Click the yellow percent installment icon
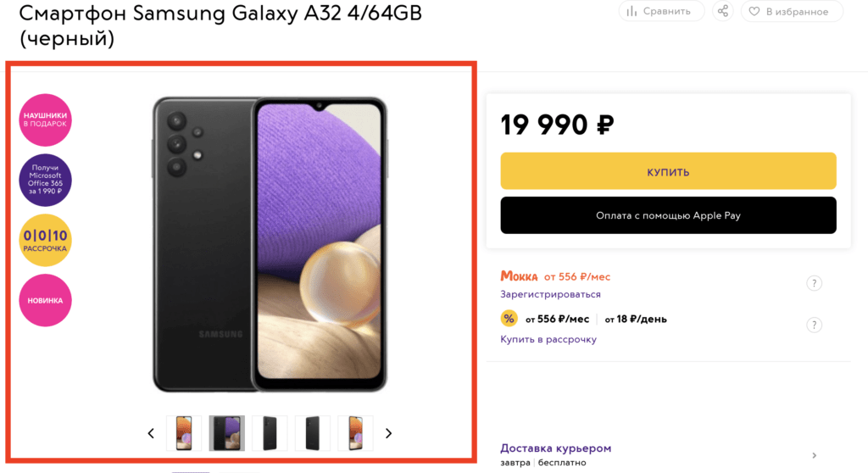868x473 pixels. click(x=509, y=319)
